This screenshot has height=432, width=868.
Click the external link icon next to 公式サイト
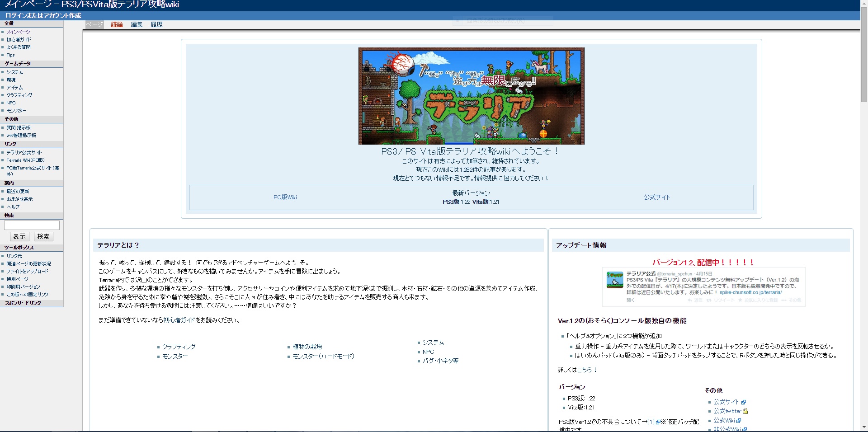(744, 402)
